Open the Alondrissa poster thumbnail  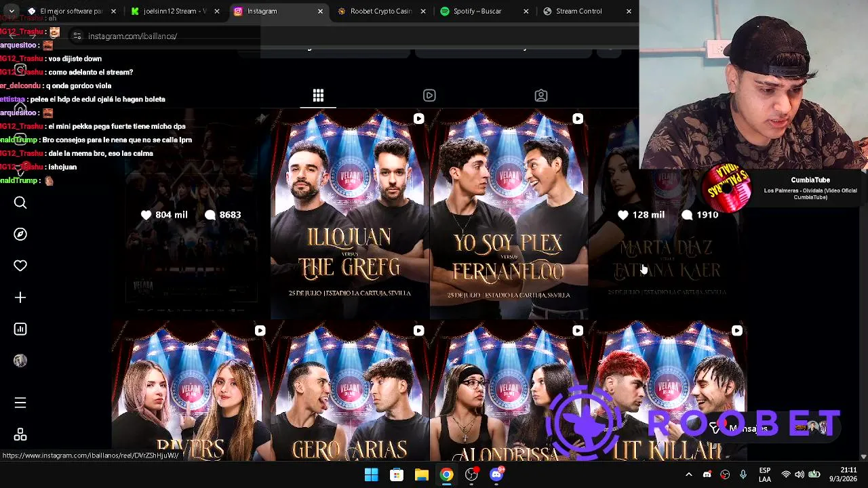point(509,391)
